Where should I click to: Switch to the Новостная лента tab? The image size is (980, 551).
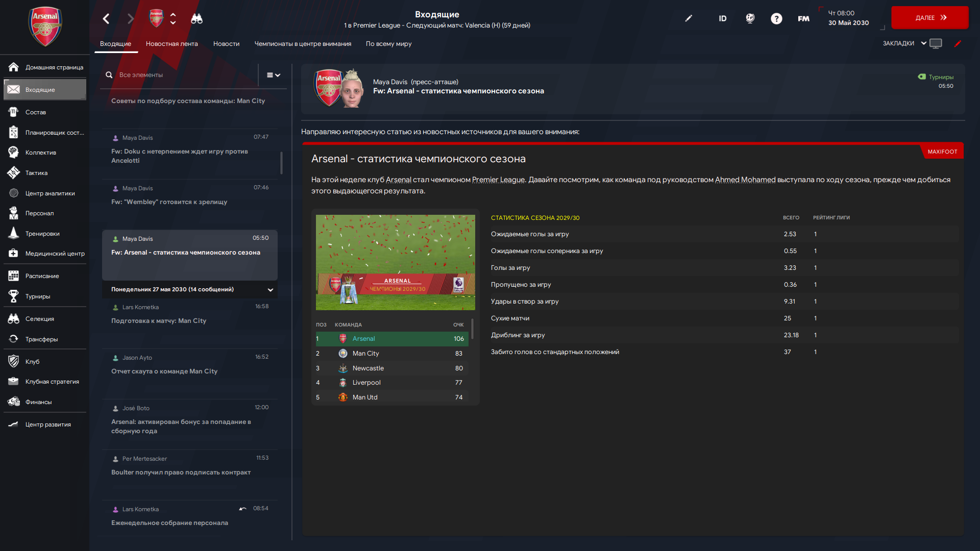tap(171, 44)
